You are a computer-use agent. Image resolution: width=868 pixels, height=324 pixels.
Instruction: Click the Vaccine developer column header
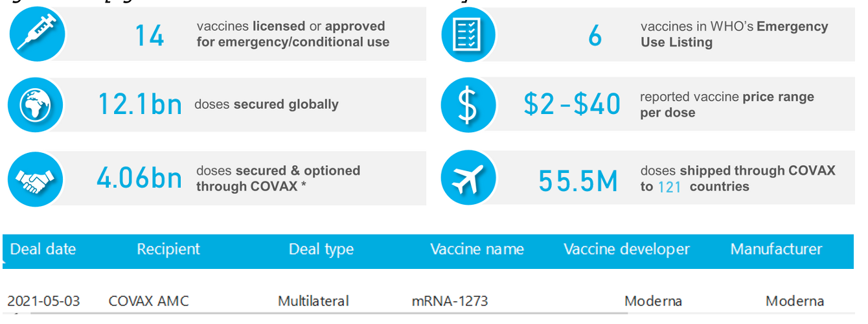626,249
